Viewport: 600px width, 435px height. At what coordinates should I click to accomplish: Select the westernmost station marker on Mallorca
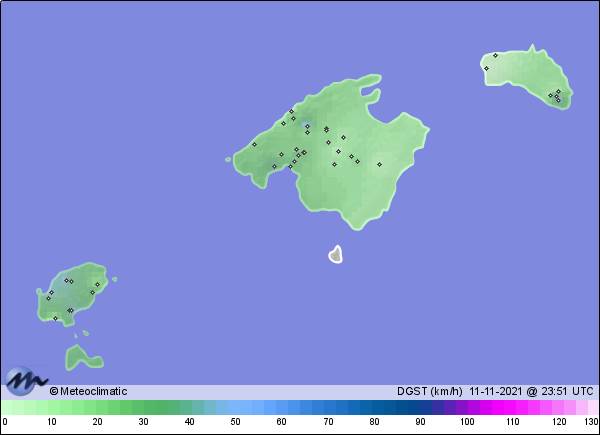[x=254, y=145]
